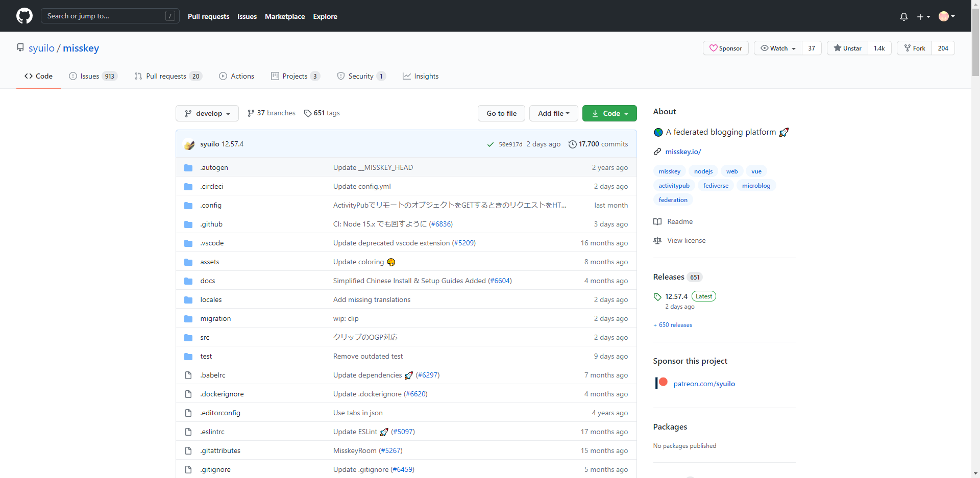Click the commit status check mark
Screen dimensions: 980x478
491,144
